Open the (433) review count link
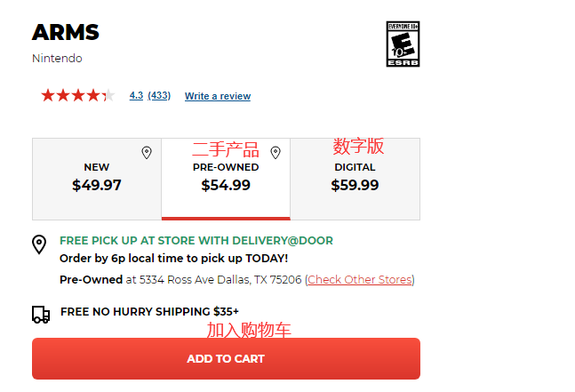 click(x=159, y=95)
